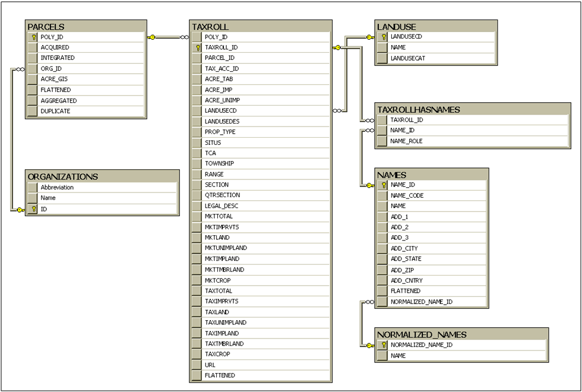Image resolution: width=582 pixels, height=392 pixels.
Task: Click the ADD_1 column in NAMES
Action: [432, 217]
